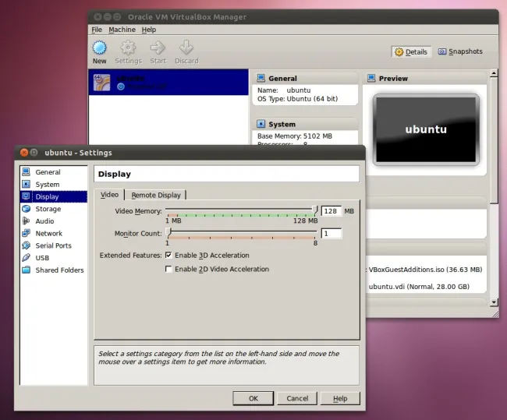507x420 pixels.
Task: Click the Monitor Count value field
Action: [x=331, y=233]
